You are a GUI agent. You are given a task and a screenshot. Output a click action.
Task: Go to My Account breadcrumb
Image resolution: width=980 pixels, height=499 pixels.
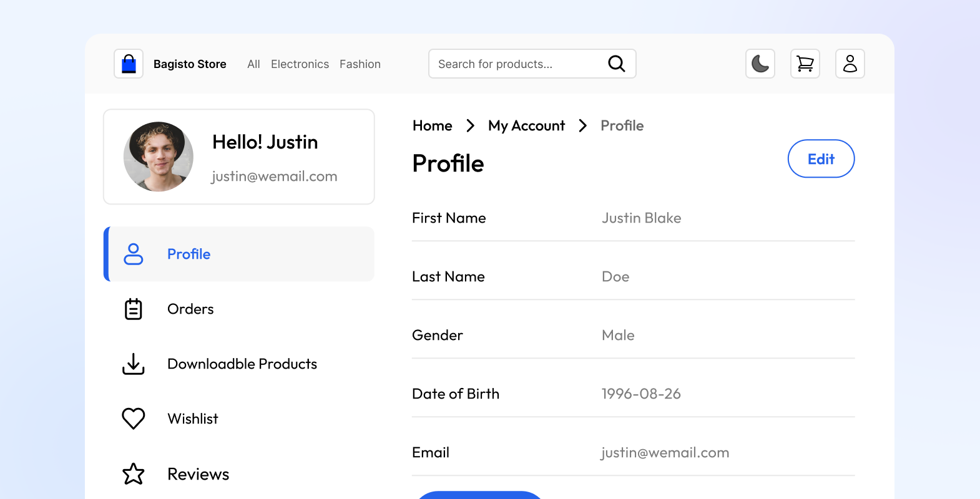pos(527,126)
